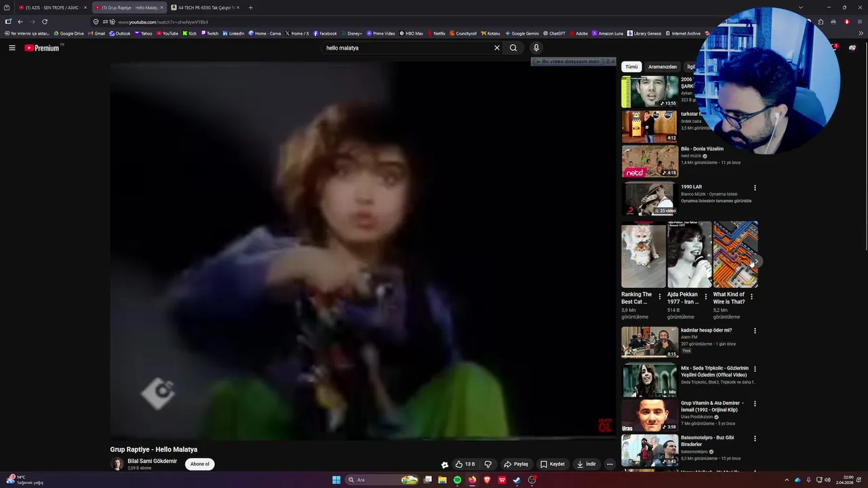Click the Bilal Sami Gökdemir channel avatar
The width and height of the screenshot is (868, 488).
tap(117, 464)
